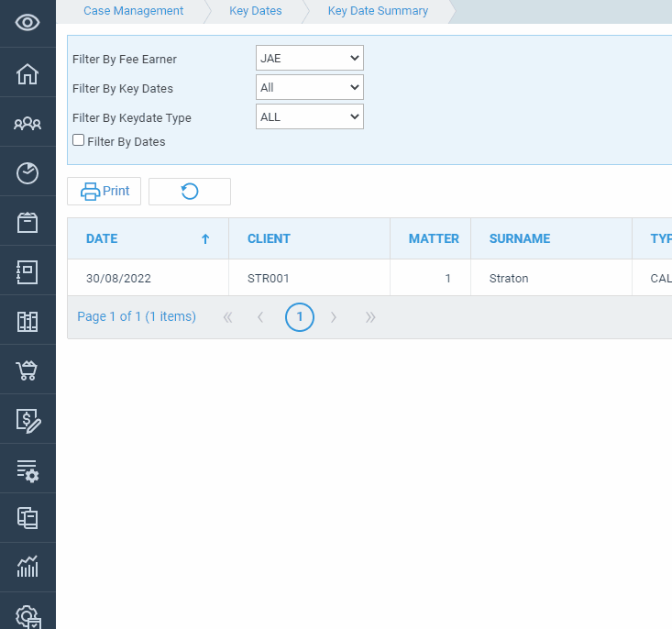The height and width of the screenshot is (629, 672).
Task: Open the people group icon in sidebar
Action: pyautogui.click(x=28, y=123)
